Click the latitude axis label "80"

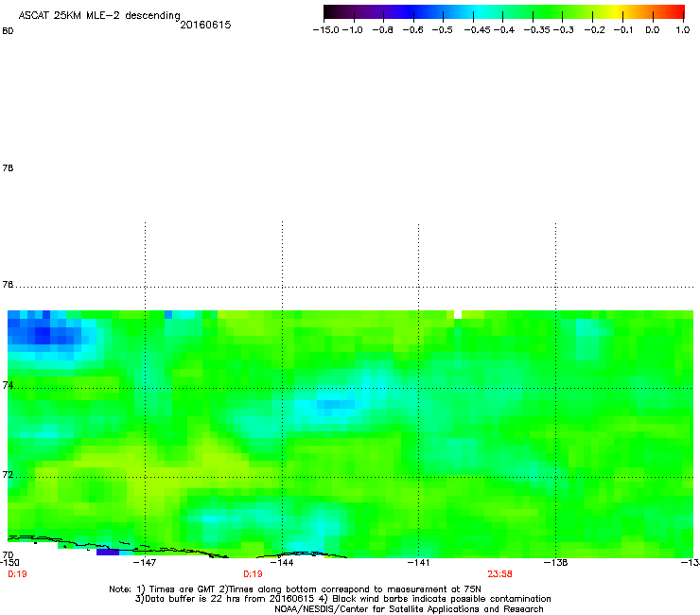click(8, 31)
